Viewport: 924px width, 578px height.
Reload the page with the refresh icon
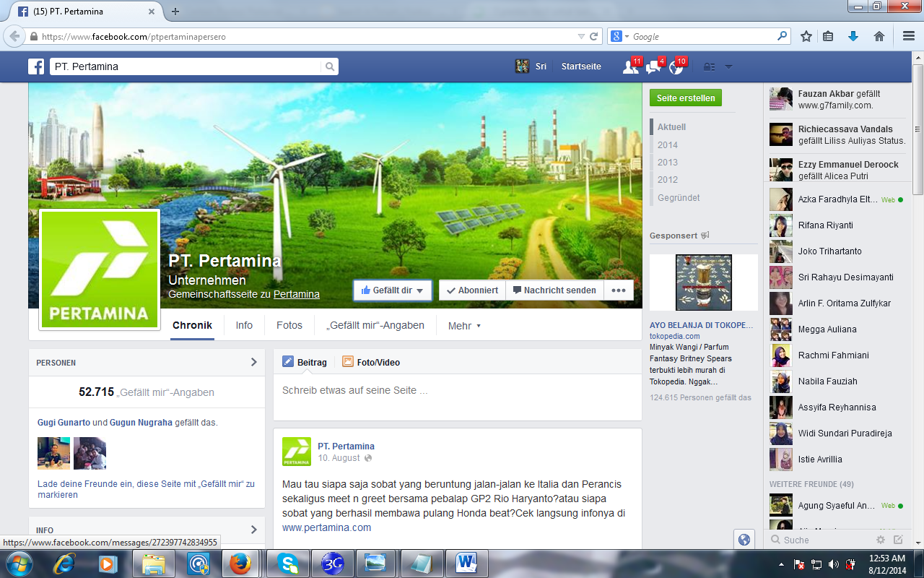pos(594,36)
